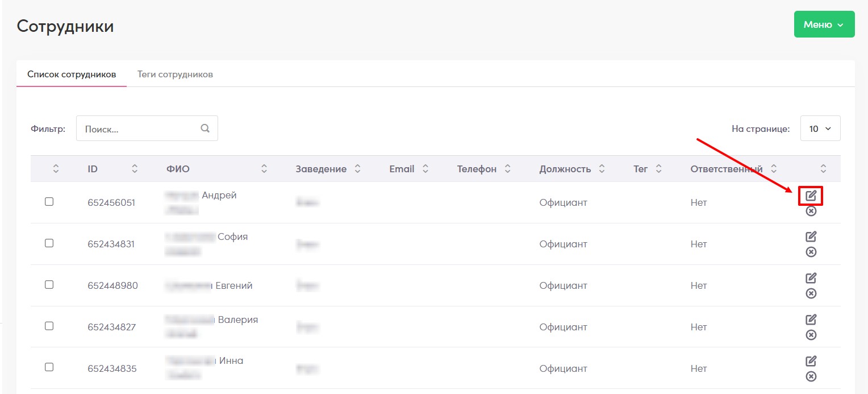Viewport: 868px width, 394px height.
Task: Sort by ФИО column arrows
Action: coord(264,169)
